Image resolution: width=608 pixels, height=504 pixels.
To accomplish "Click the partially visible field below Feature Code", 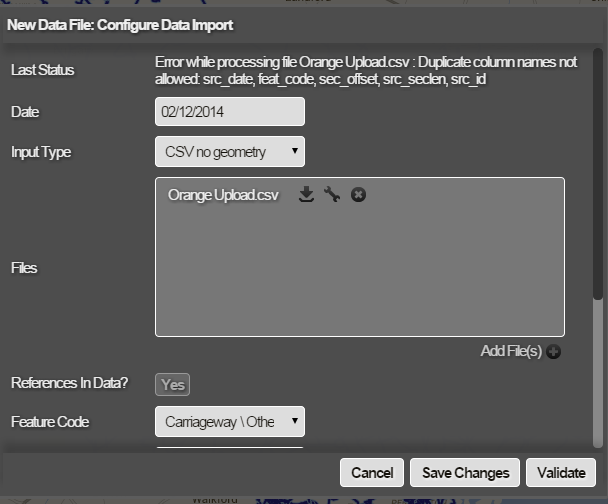I will point(230,450).
